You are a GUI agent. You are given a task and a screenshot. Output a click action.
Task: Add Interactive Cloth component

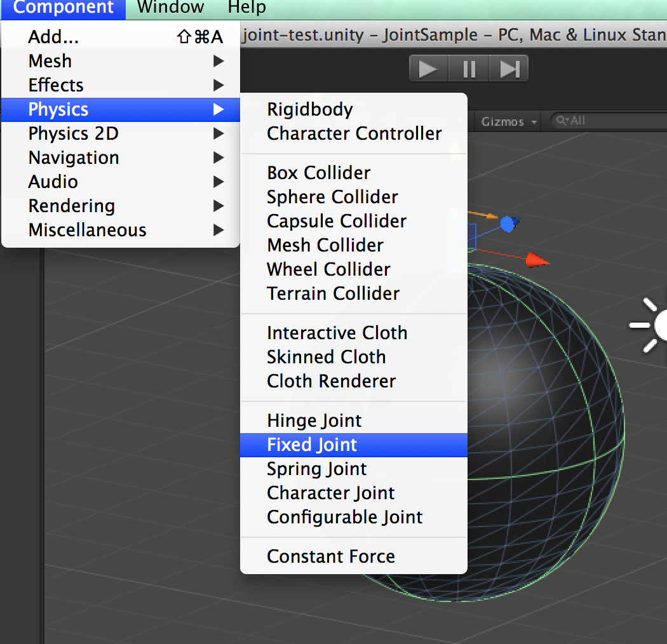(353, 333)
